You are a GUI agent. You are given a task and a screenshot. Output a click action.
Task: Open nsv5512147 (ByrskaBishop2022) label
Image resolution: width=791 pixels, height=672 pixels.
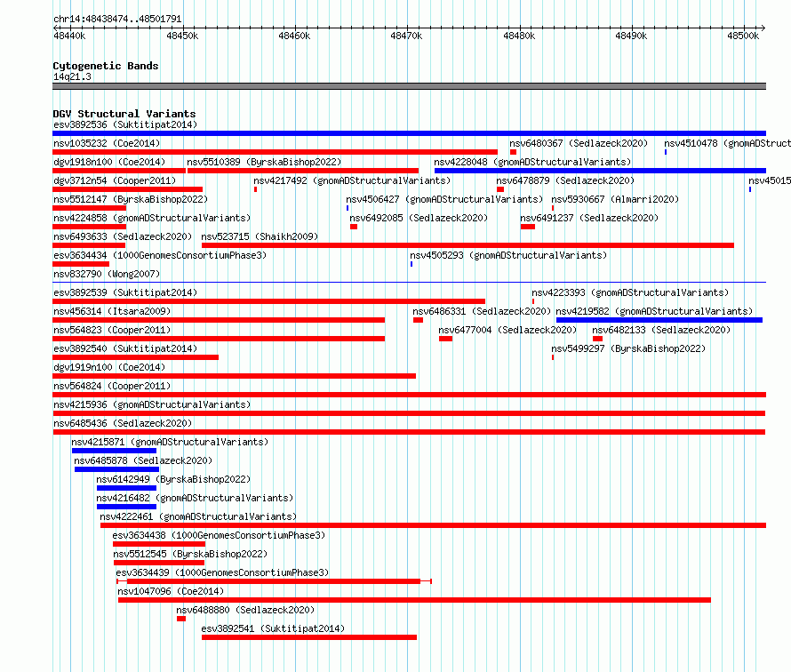[130, 199]
